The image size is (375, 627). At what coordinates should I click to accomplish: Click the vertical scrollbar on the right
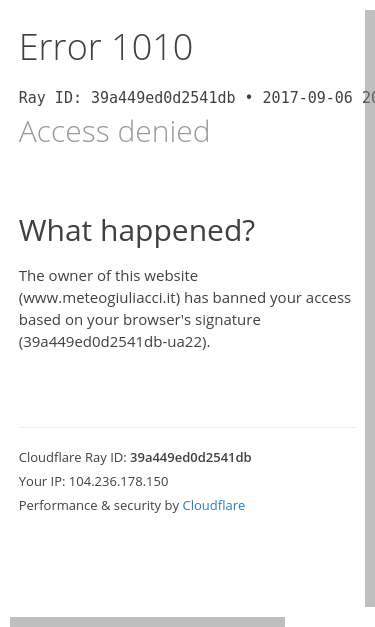click(x=370, y=308)
